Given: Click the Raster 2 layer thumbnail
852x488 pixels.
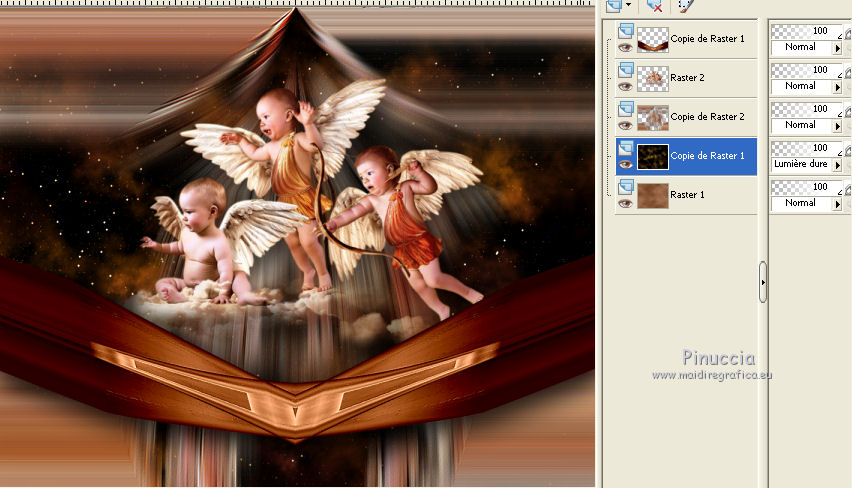Looking at the screenshot, I should pos(653,78).
